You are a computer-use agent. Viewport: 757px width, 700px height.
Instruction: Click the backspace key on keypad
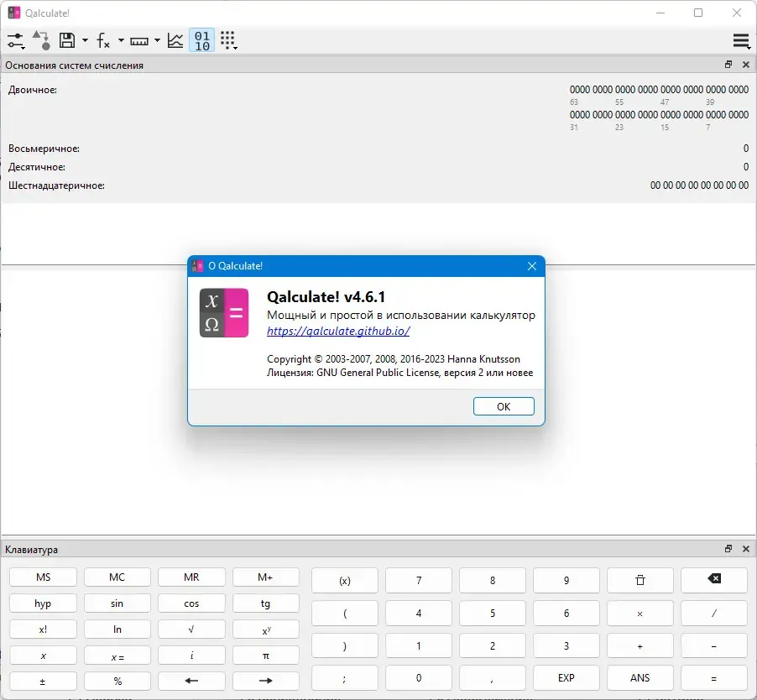click(713, 579)
